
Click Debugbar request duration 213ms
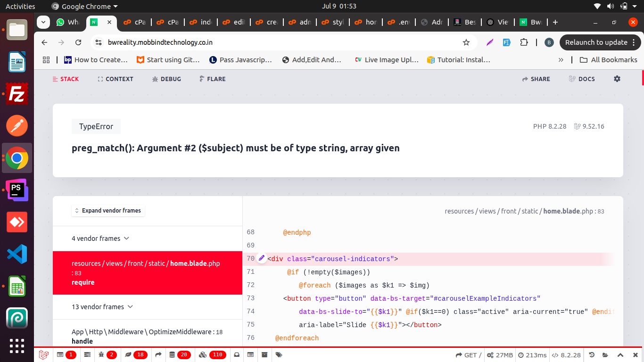[532, 355]
